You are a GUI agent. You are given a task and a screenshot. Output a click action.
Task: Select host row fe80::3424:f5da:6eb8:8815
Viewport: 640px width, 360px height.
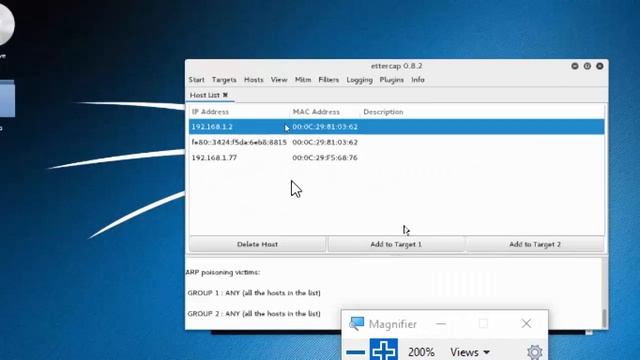point(397,142)
